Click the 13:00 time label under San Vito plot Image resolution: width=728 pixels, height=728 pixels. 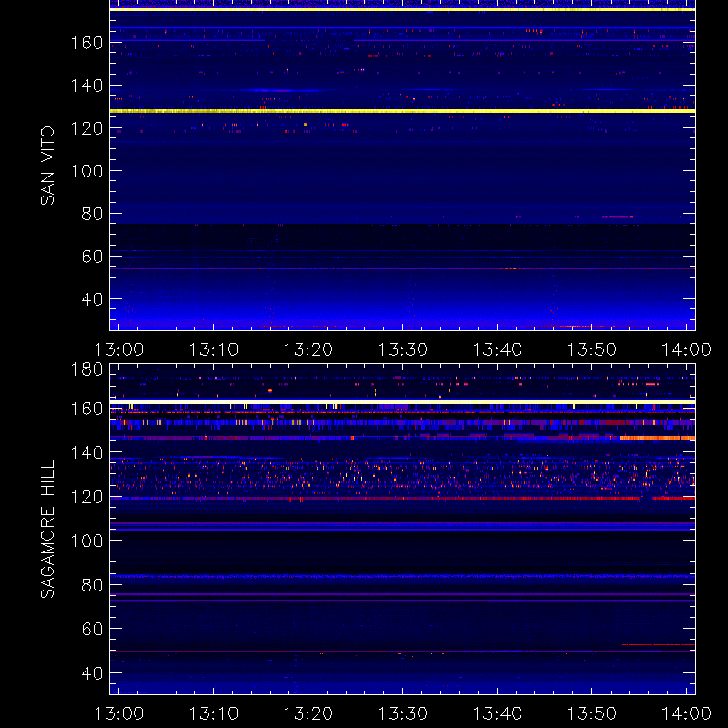(119, 349)
